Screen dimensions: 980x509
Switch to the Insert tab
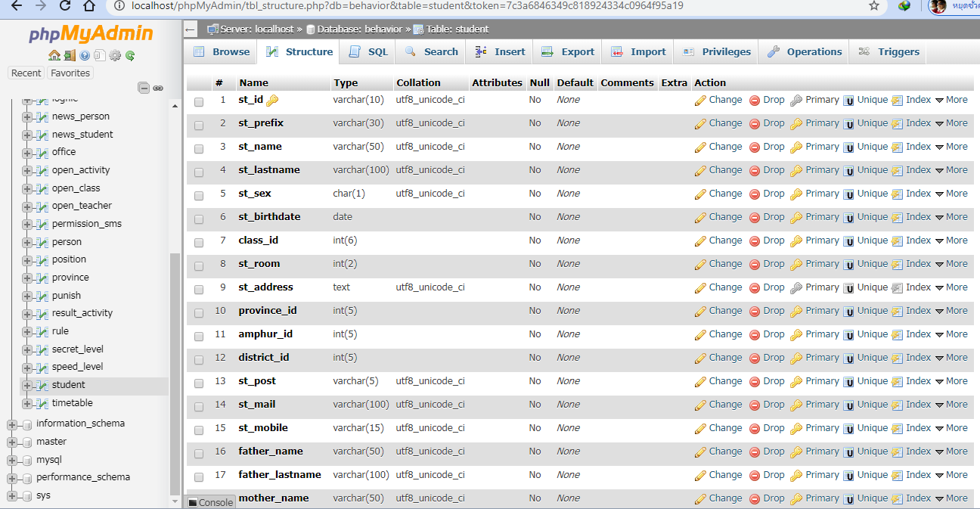click(500, 52)
